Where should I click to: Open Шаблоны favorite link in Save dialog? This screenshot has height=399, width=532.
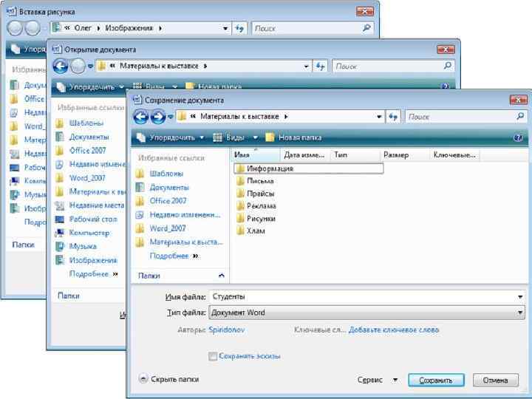pos(166,174)
